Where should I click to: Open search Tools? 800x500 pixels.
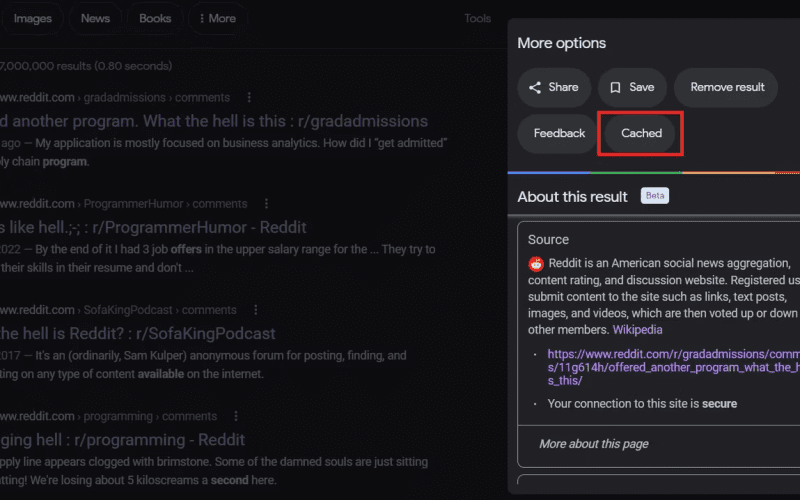(x=478, y=18)
